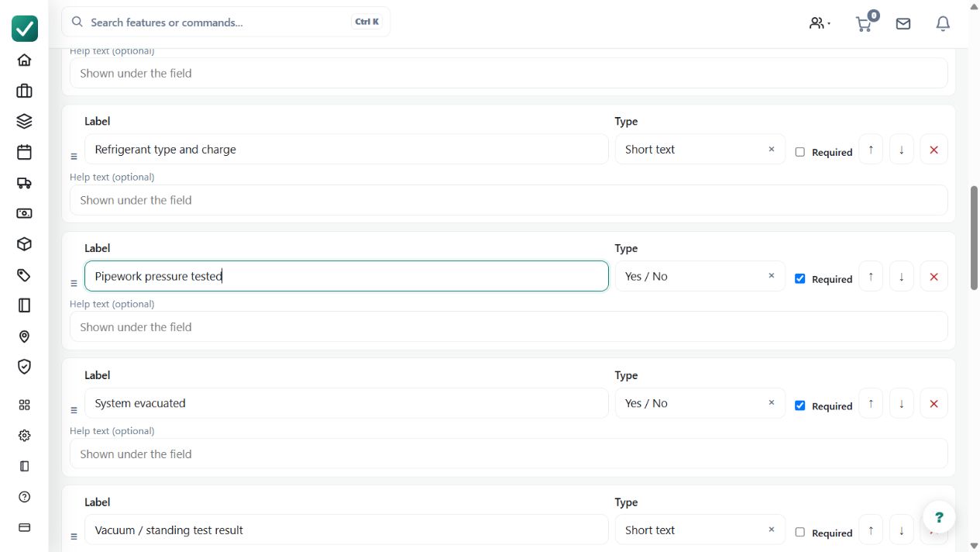
Task: Click the page vertical scrollbar thumb
Action: (975, 237)
